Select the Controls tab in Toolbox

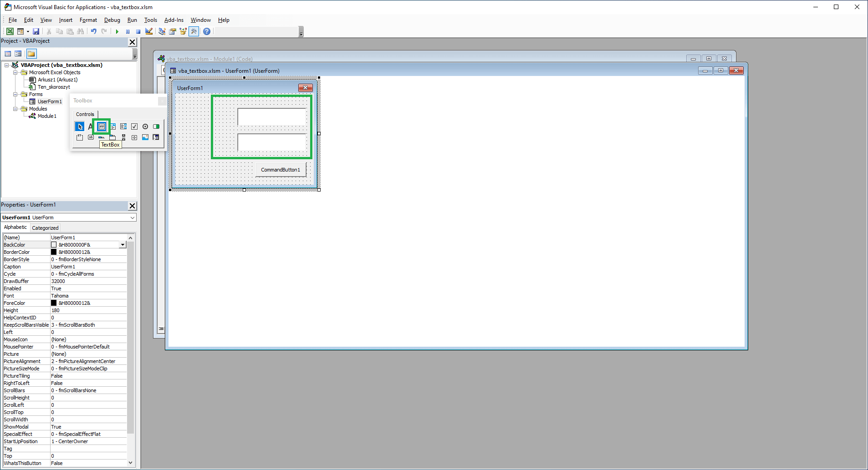(x=85, y=114)
